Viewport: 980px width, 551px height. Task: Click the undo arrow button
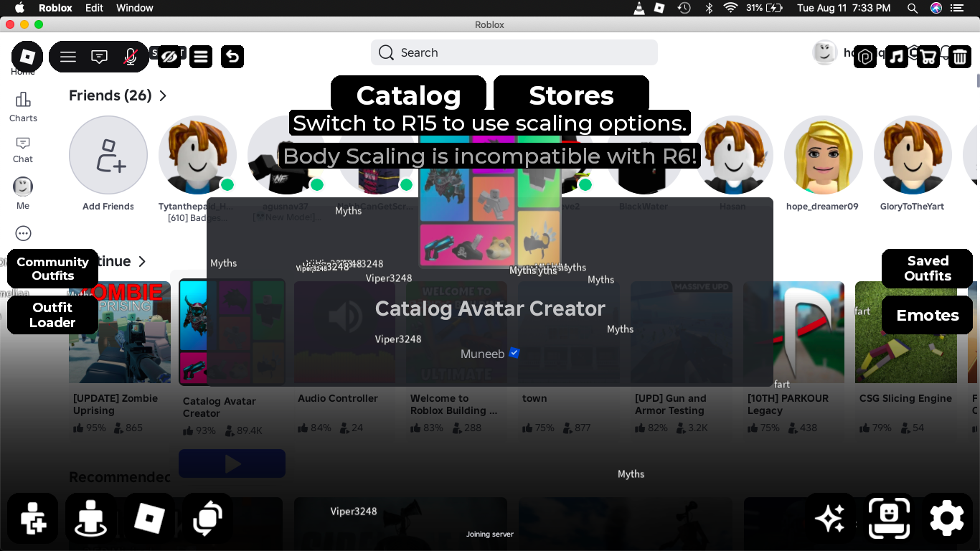click(x=232, y=56)
